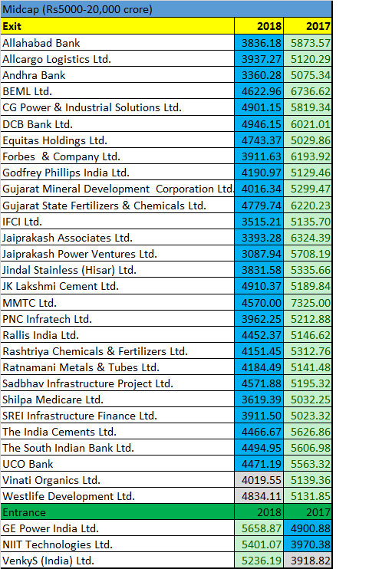Click the value 5075.34
This screenshot has width=392, height=569.
308,75
